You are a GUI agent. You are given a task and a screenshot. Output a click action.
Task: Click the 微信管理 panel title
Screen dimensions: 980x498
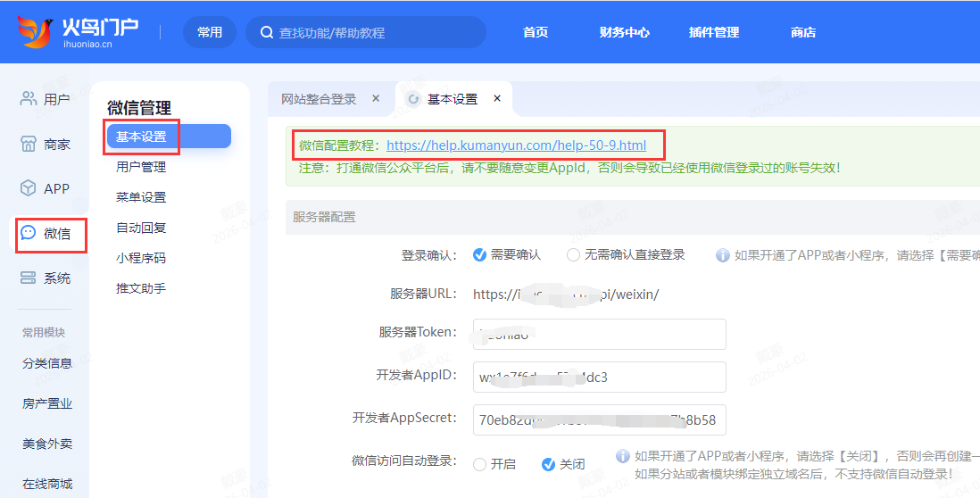tap(139, 107)
